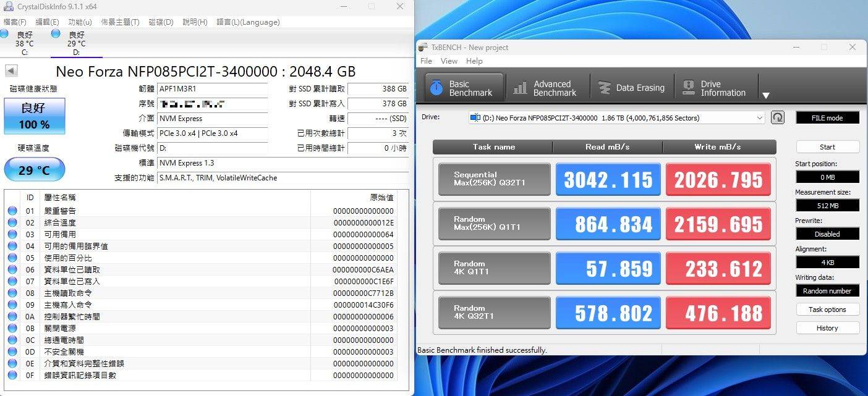Open the Measurement size selector showing 512 MB
Viewport: 868px width, 396px height.
[827, 204]
